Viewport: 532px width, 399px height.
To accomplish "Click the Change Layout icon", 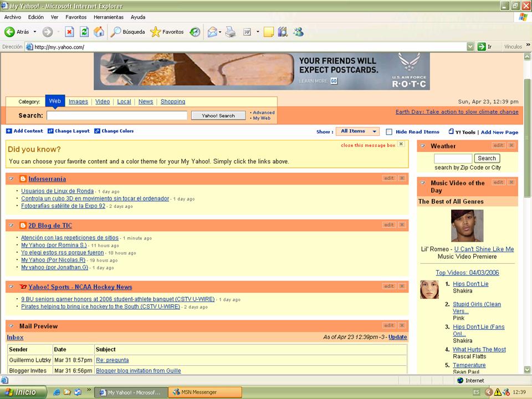I will point(50,131).
